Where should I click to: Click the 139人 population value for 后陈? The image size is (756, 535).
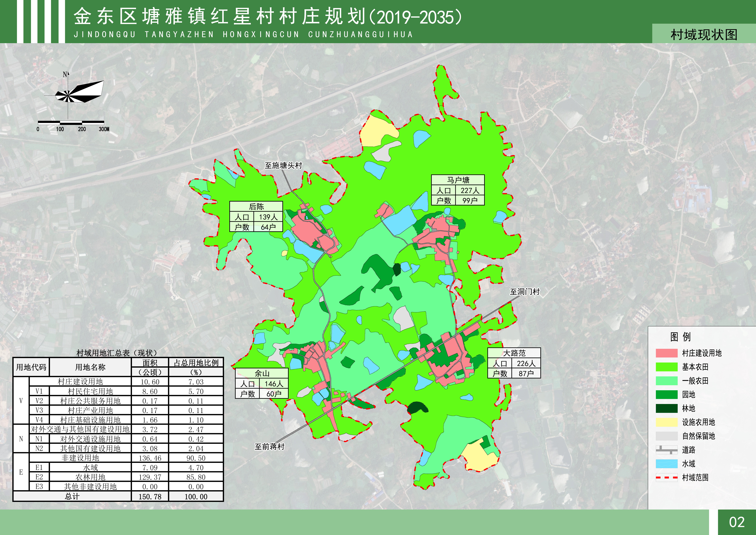pyautogui.click(x=268, y=217)
